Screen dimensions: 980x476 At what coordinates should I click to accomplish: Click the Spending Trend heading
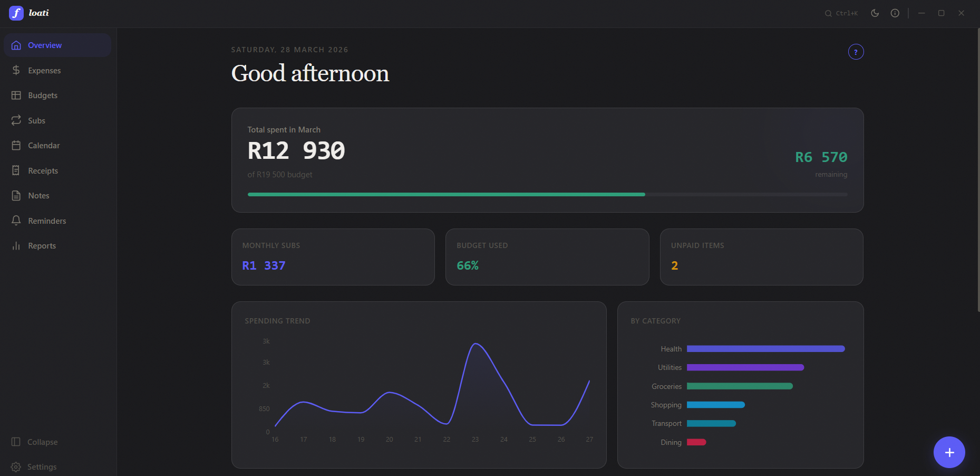tap(277, 321)
